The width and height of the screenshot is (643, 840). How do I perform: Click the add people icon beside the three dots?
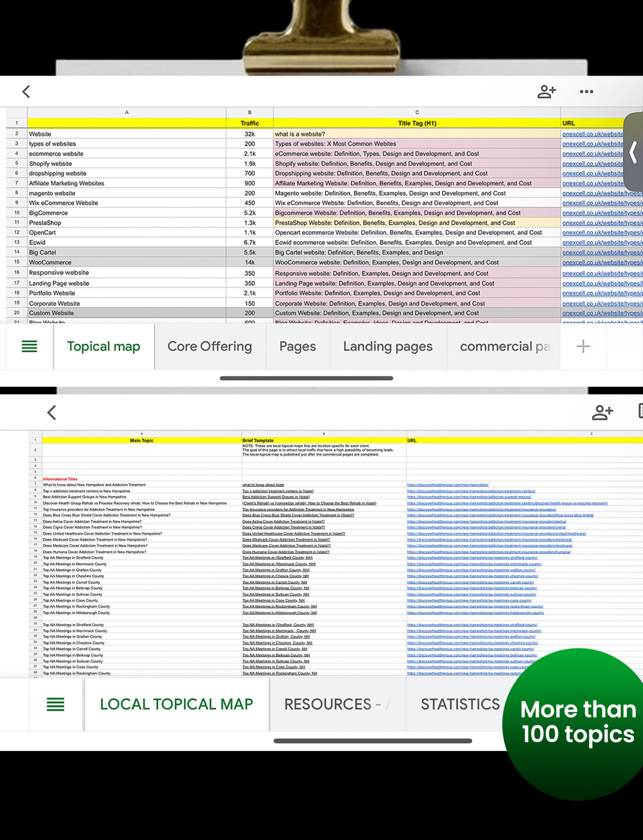pos(546,92)
